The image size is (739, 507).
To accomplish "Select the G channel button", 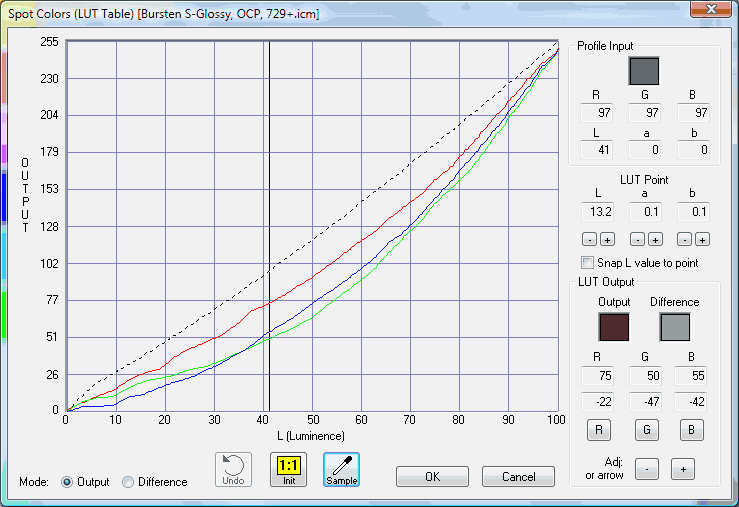I will tap(647, 430).
